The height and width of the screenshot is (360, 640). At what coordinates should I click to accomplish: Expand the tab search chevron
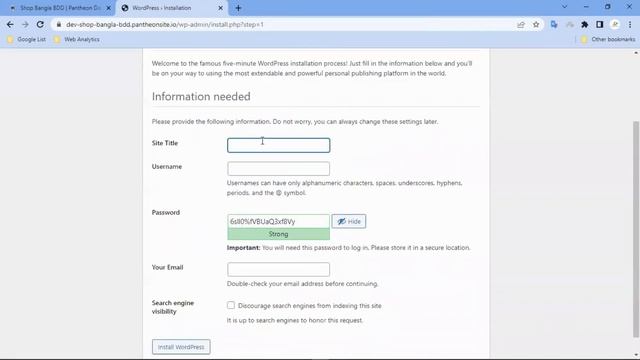[x=564, y=7]
